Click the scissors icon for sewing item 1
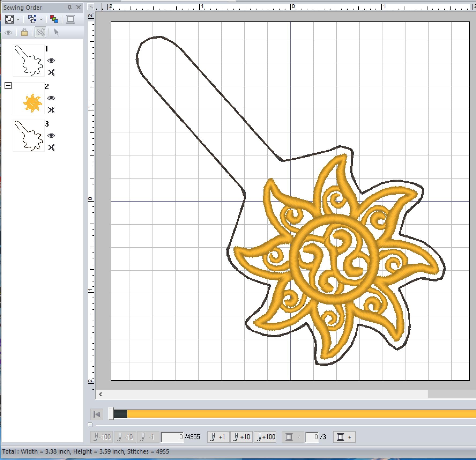476x460 pixels. (51, 72)
